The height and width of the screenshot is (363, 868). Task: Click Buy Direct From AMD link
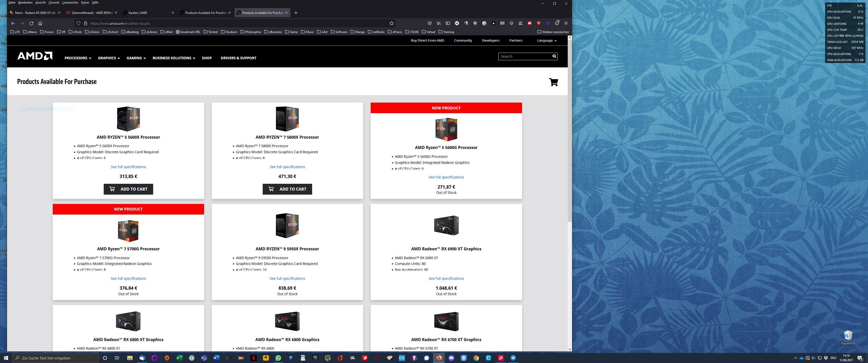(x=427, y=40)
